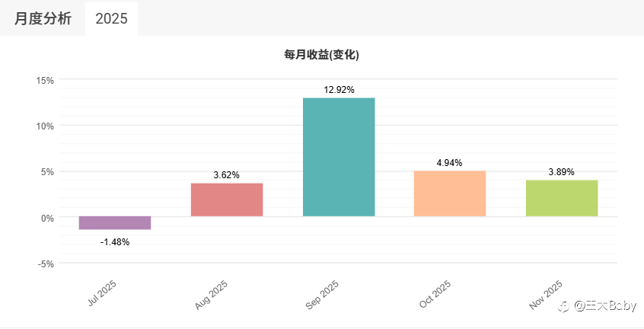This screenshot has height=329, width=644.
Task: Click the chart title 每月收益(变化)
Action: 321,55
